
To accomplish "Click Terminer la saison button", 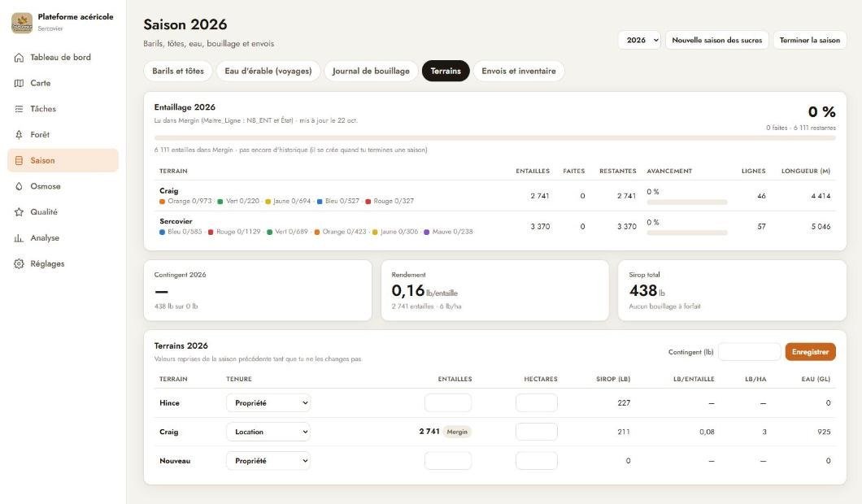I will 810,40.
